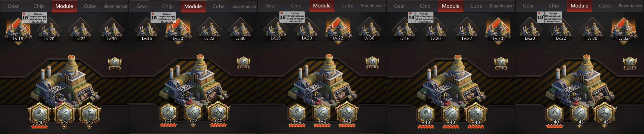Open Bioenhancer tab above the highlighted Lv.30 module
Viewport: 644px width, 134px height.
click(x=502, y=6)
